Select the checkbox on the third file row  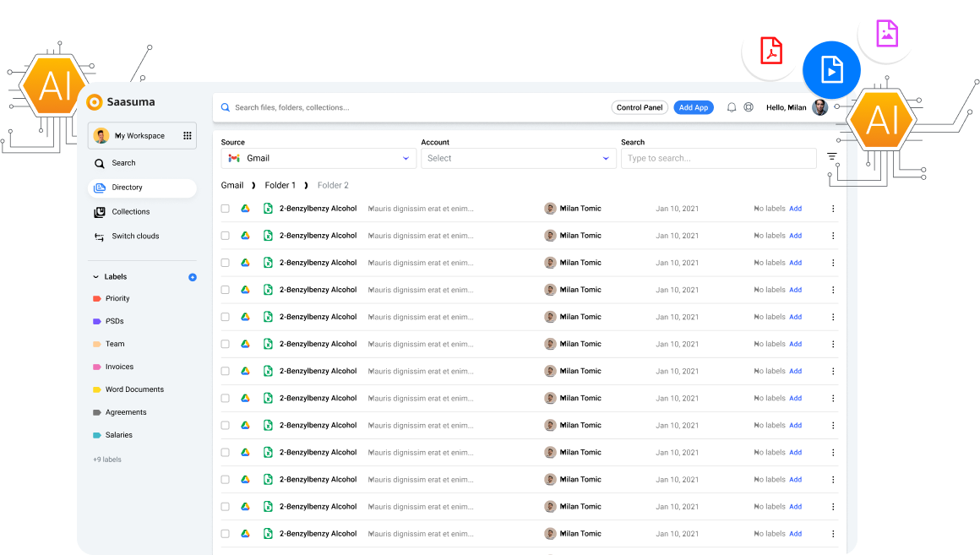(226, 263)
